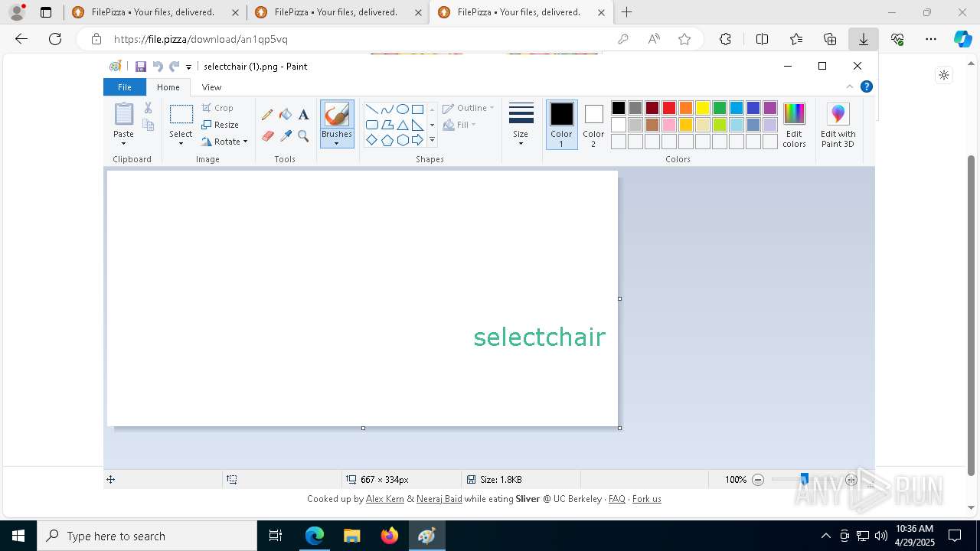
Task: Select the Magnifier tool
Action: [304, 136]
